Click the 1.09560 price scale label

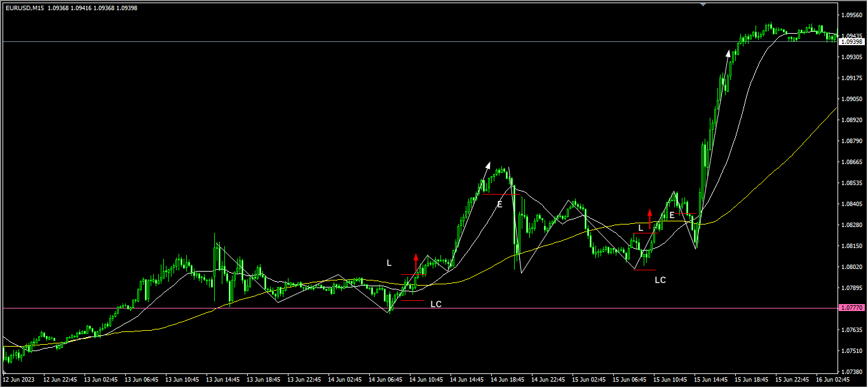tap(851, 15)
